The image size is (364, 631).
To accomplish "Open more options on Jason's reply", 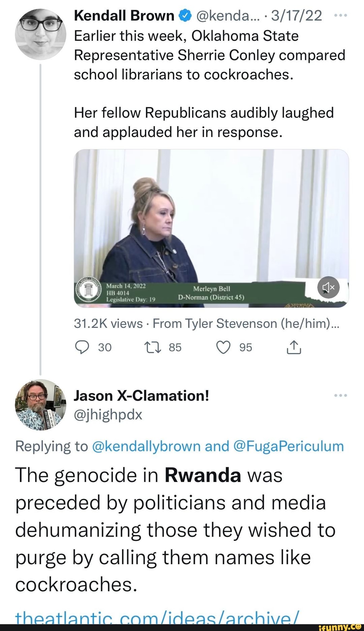I will 340,395.
